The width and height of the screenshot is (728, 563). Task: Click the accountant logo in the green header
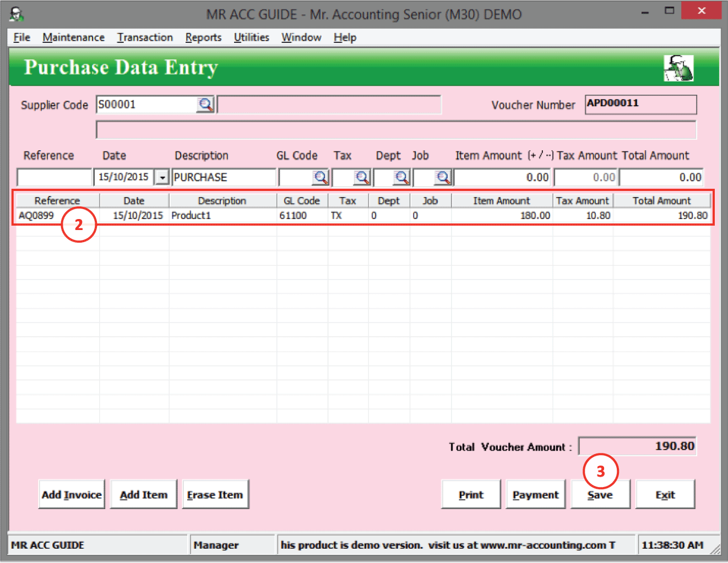point(678,68)
